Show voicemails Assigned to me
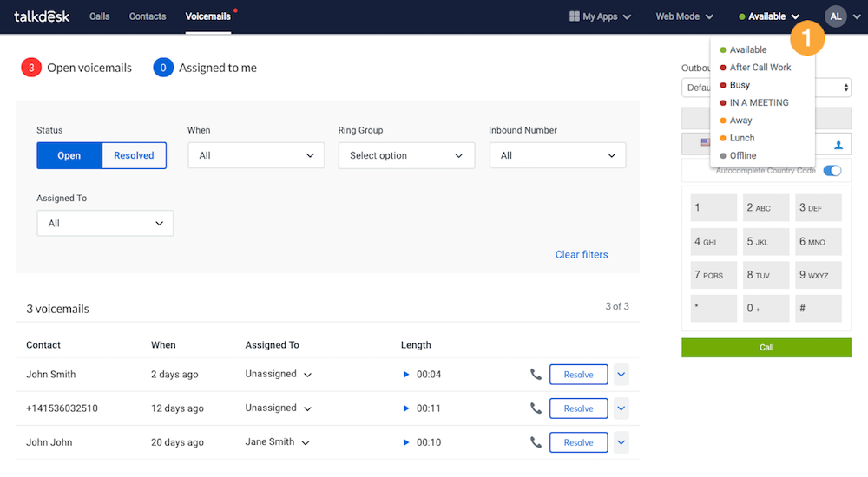The image size is (868, 477). [218, 68]
